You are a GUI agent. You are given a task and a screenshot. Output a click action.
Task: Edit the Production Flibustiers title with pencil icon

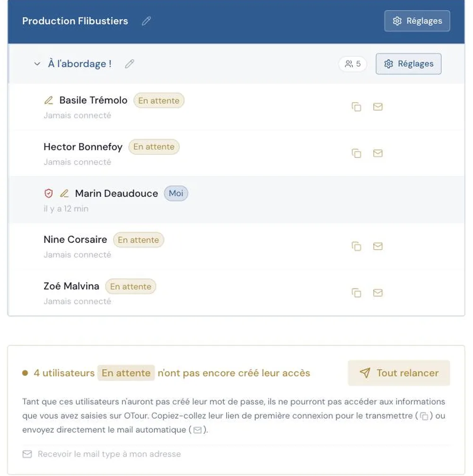click(146, 21)
